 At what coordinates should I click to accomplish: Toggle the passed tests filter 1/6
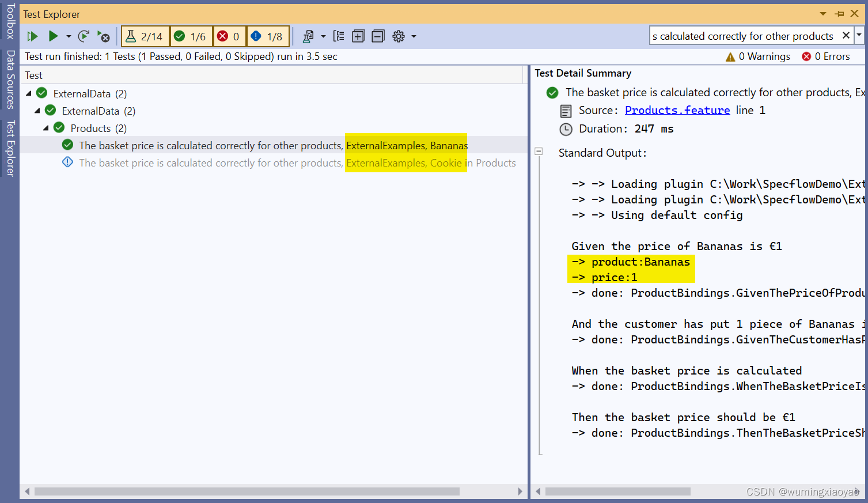tap(191, 36)
